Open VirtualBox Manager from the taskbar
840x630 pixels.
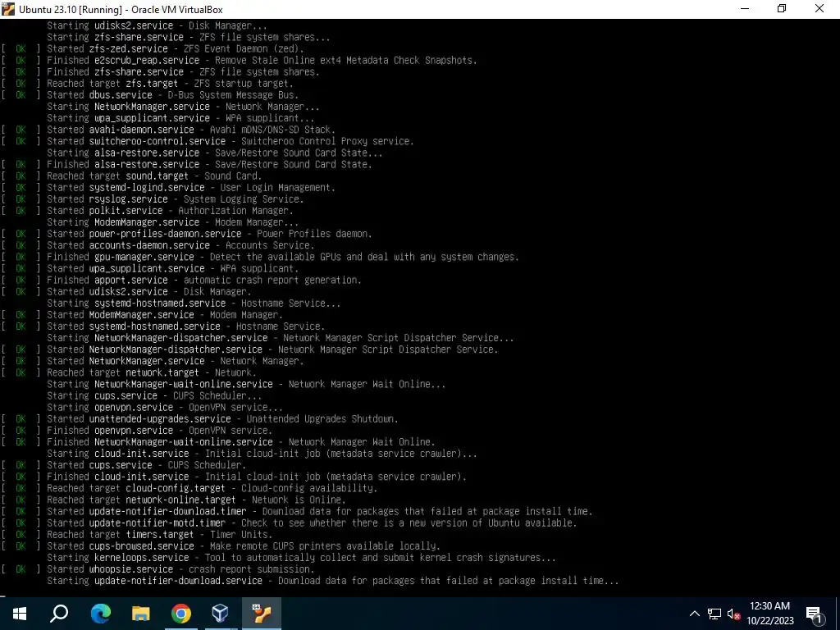click(220, 614)
